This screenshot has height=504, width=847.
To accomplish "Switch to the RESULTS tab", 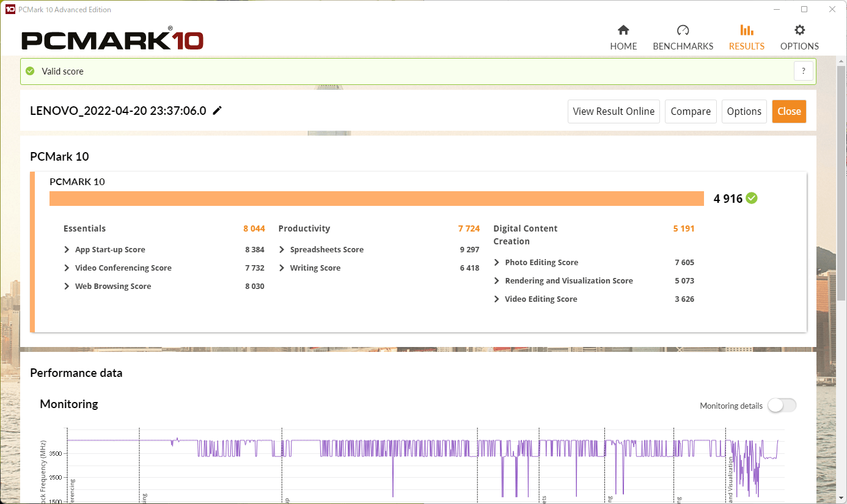I will tap(747, 38).
